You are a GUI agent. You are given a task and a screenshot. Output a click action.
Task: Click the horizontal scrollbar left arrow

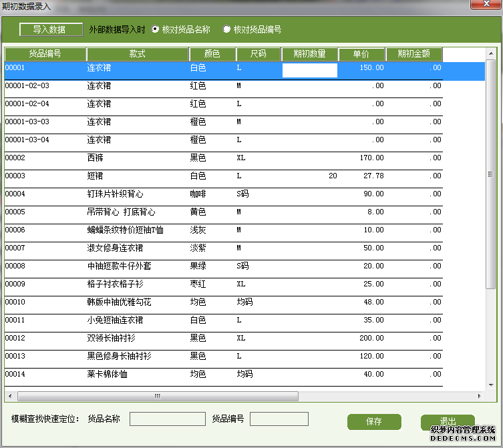[x=10, y=396]
